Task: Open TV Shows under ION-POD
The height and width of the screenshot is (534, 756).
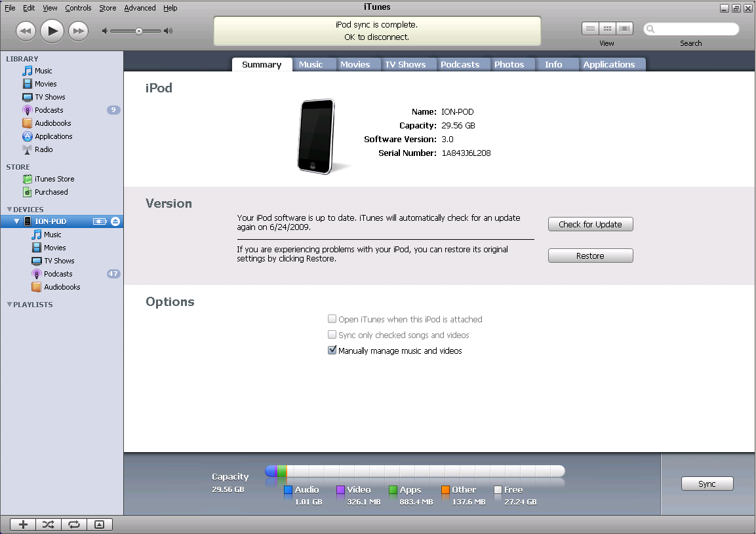Action: coord(59,261)
